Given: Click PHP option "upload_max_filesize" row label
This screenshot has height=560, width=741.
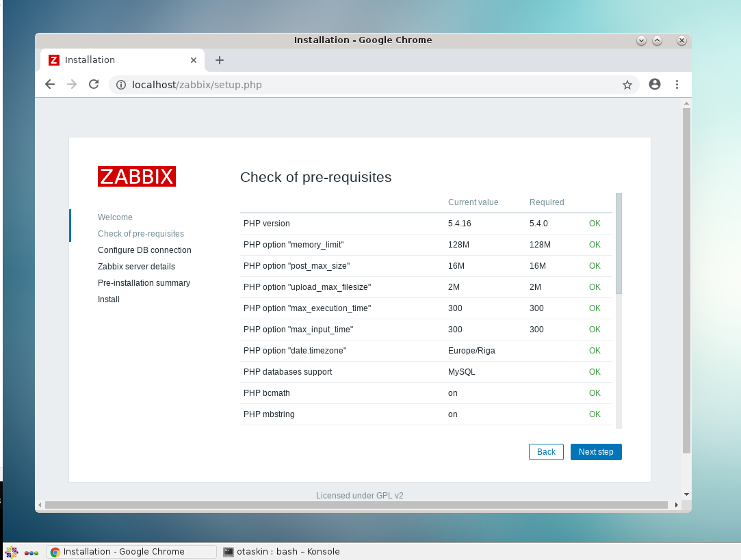Looking at the screenshot, I should 307,287.
